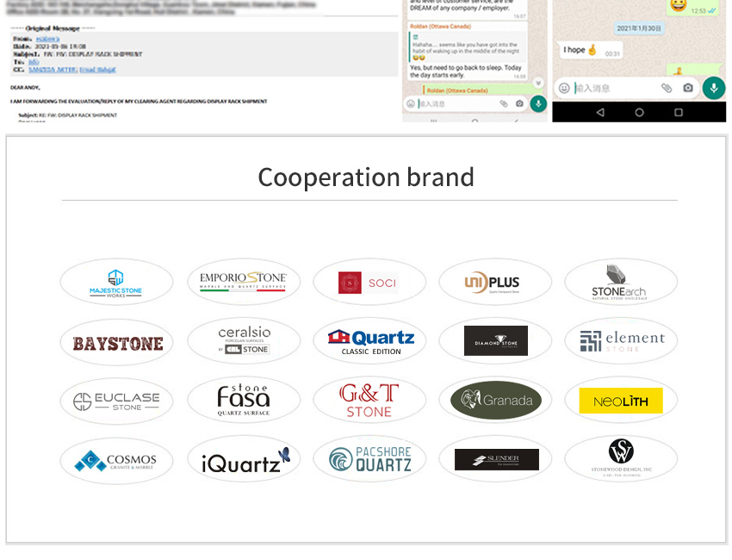Tap the attachment paperclip in right chat
The image size is (732, 560).
tap(667, 88)
